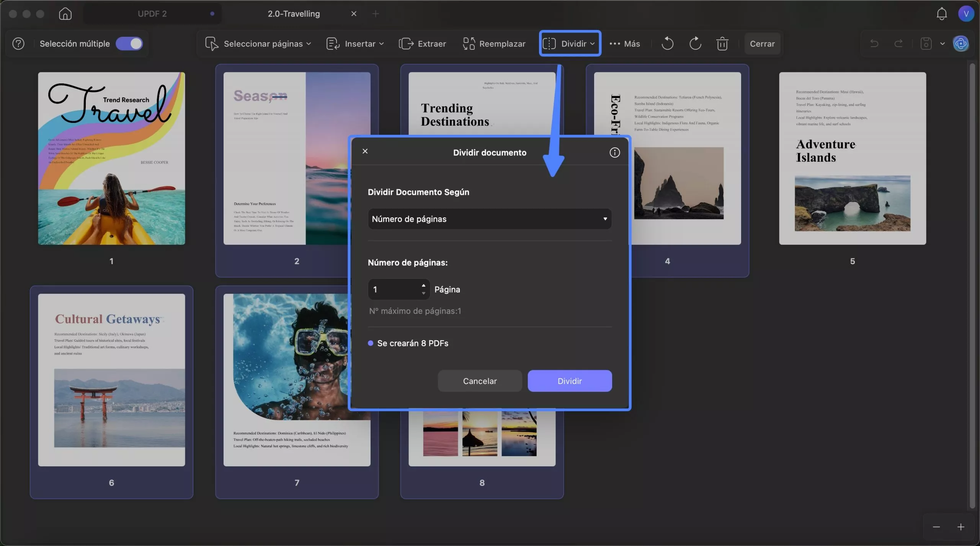The width and height of the screenshot is (980, 546).
Task: Click the undo arrow icon
Action: [874, 44]
